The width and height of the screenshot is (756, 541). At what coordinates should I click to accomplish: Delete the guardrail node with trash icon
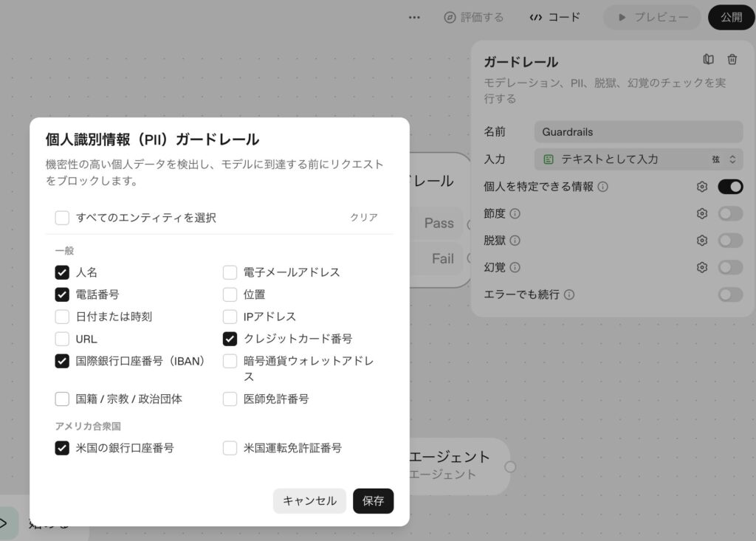(732, 60)
